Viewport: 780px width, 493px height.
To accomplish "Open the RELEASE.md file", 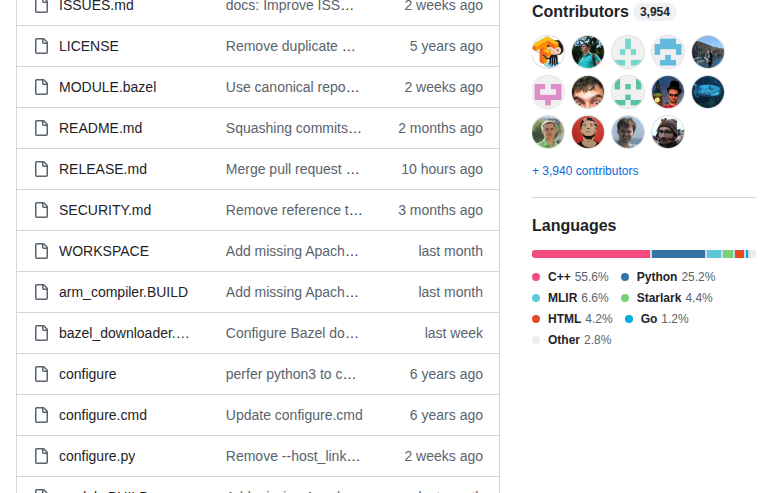I will pyautogui.click(x=103, y=169).
